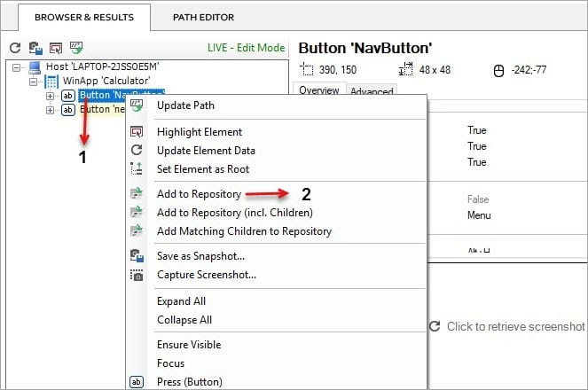The image size is (588, 390).
Task: Expand the second Button node in the tree
Action: point(50,110)
